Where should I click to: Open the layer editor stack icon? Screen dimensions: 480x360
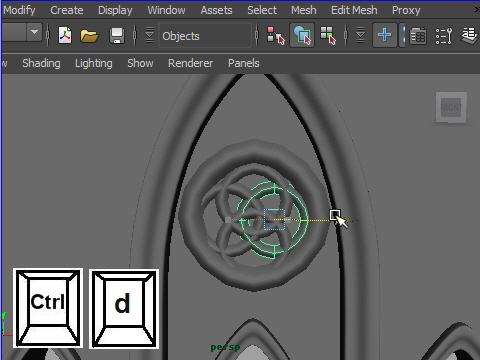(x=470, y=35)
